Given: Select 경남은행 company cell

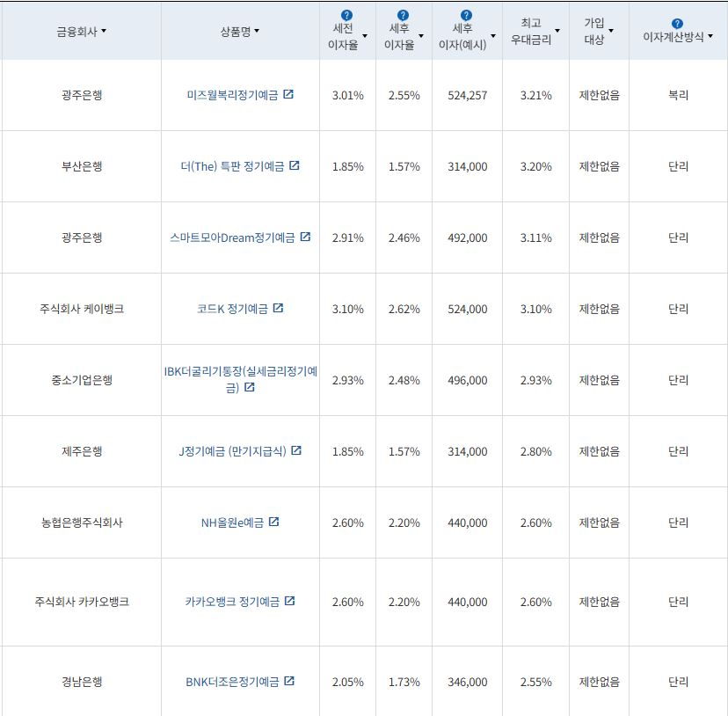Looking at the screenshot, I should coord(82,682).
